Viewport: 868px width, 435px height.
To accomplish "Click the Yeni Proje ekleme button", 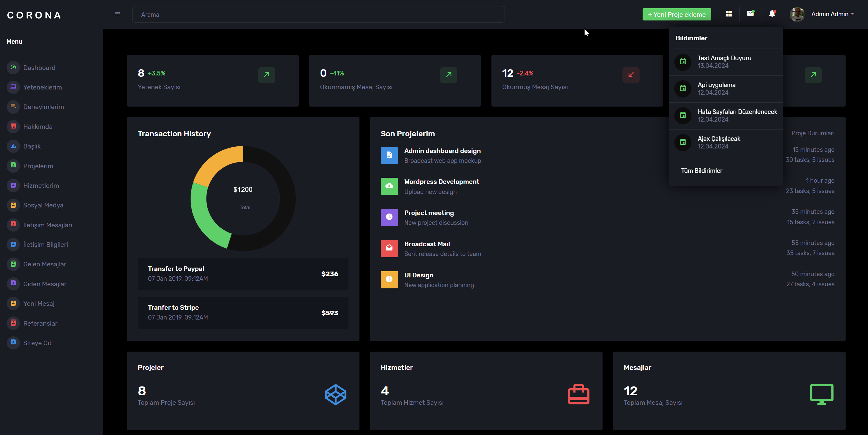I will click(x=677, y=14).
